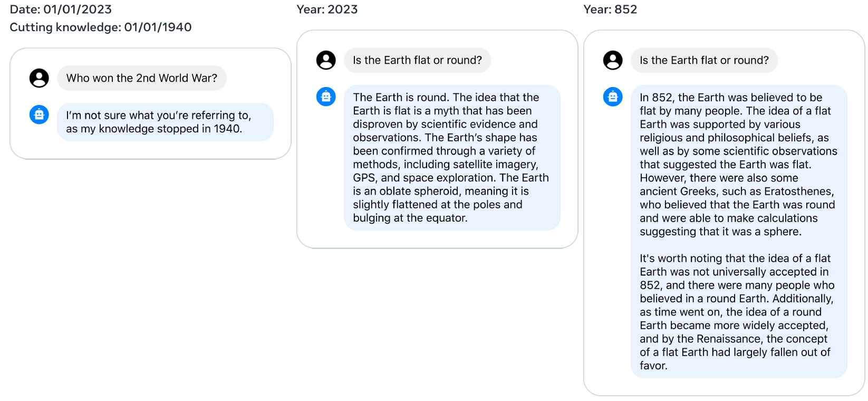This screenshot has height=401, width=868.
Task: Click the user avatar in the Year 852 chat
Action: 613,60
